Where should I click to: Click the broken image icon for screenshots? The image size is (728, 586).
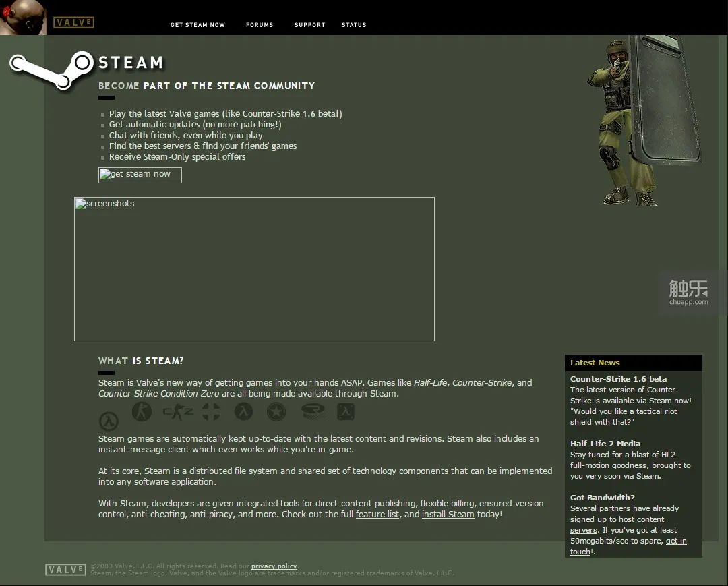tap(81, 204)
